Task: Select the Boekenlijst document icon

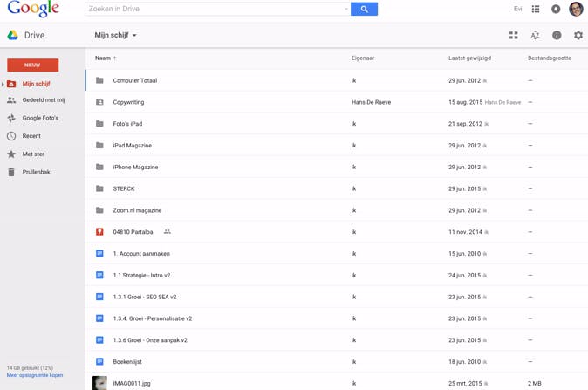Action: click(x=99, y=362)
